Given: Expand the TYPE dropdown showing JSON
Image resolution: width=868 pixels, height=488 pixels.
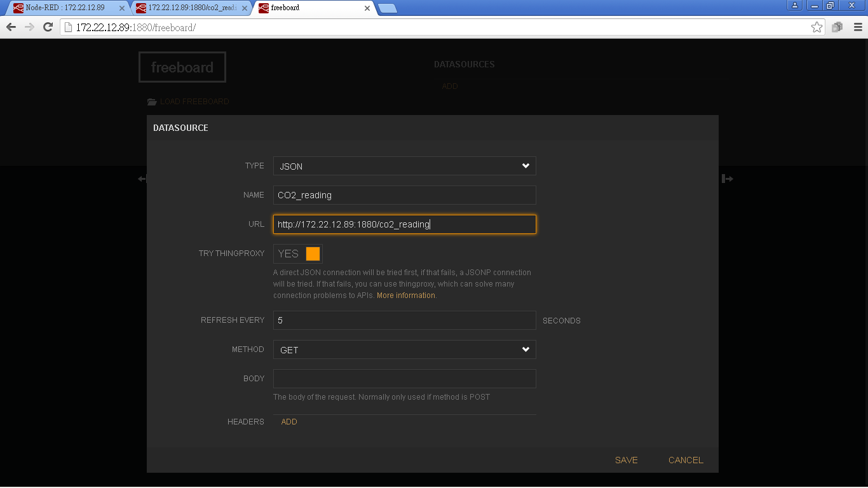Looking at the screenshot, I should (404, 166).
